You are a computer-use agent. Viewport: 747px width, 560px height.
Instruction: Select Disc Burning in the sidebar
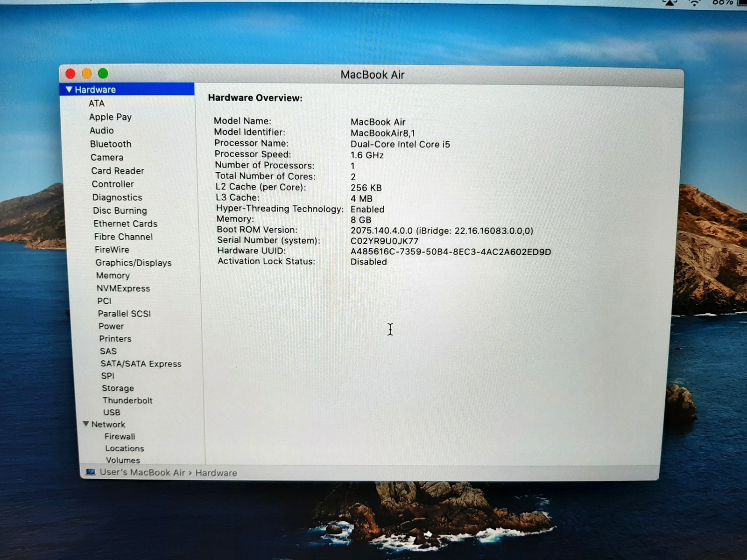point(120,210)
